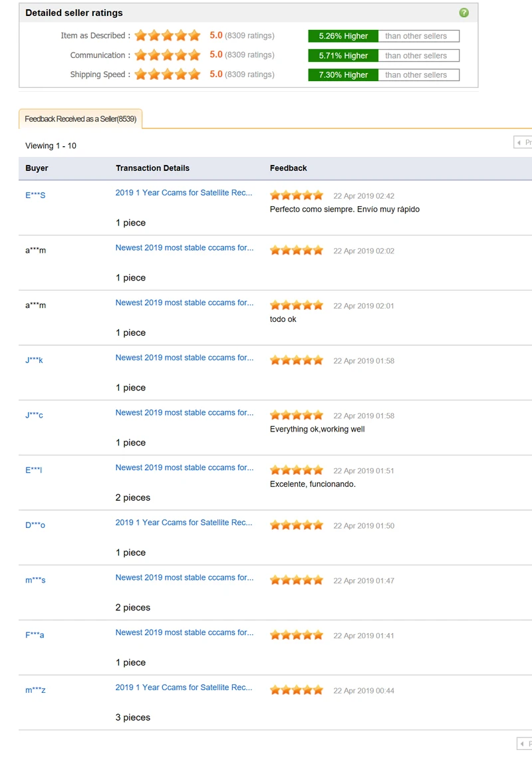Click the Communication star rating
The image size is (532, 764).
(168, 55)
